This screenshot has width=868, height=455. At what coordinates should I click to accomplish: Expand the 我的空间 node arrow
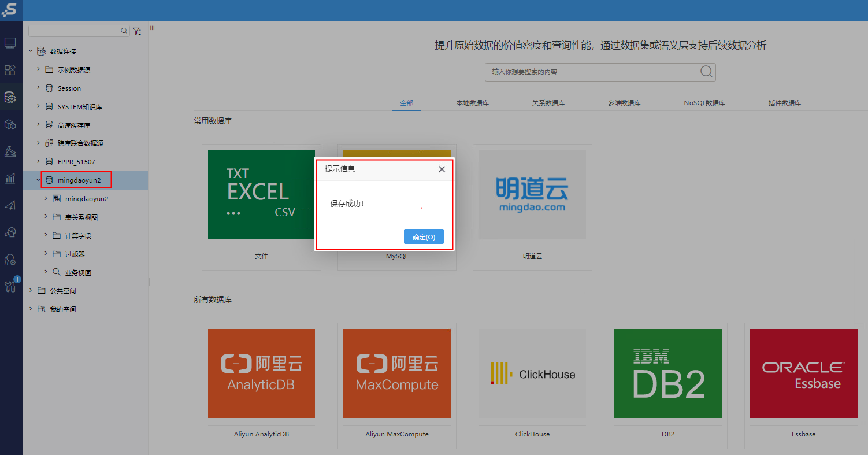coord(31,309)
